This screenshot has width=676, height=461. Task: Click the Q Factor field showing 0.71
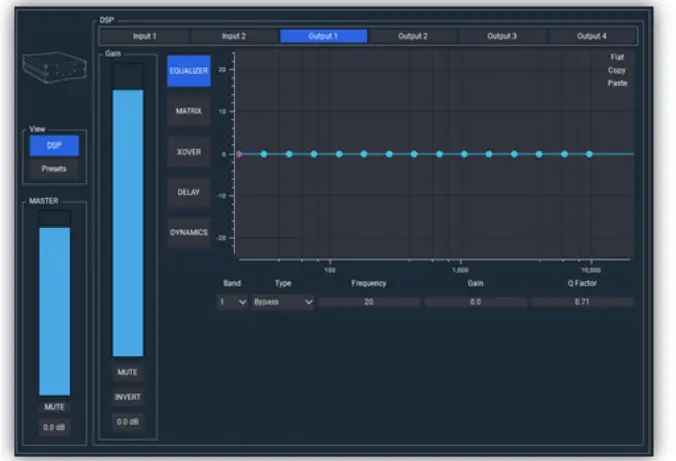coord(582,302)
